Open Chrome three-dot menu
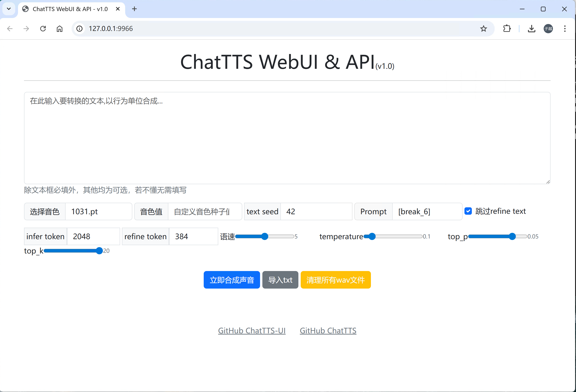This screenshot has height=392, width=576. tap(565, 29)
